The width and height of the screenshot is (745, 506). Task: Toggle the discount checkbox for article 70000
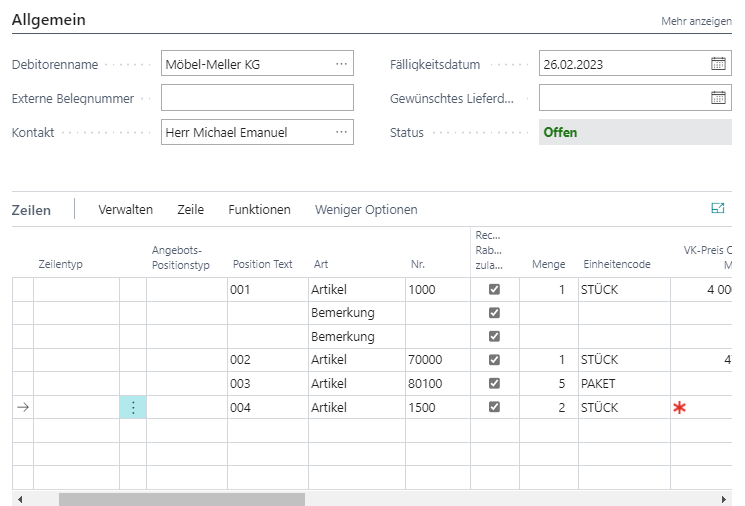pos(494,359)
